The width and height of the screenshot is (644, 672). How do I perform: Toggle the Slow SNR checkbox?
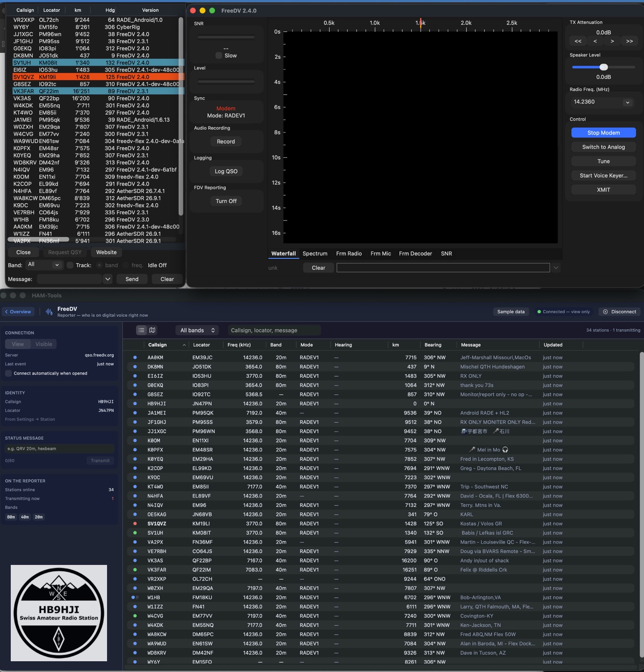[x=219, y=56]
